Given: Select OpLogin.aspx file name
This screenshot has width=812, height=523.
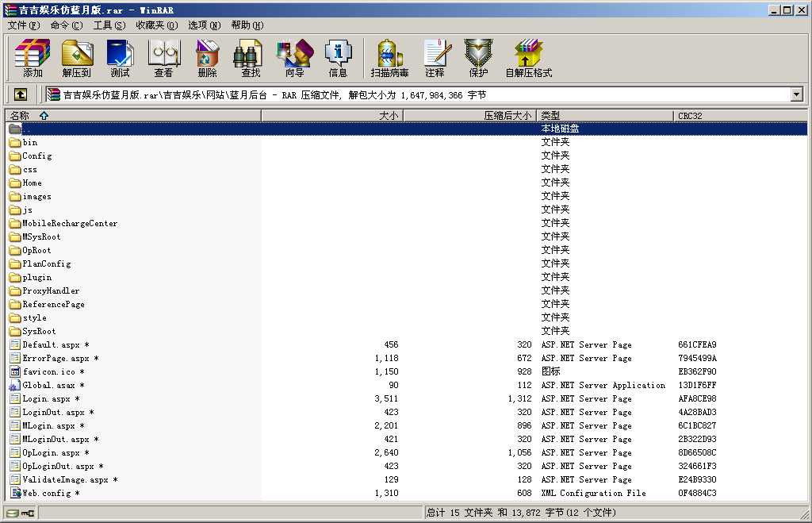Looking at the screenshot, I should pyautogui.click(x=56, y=452).
